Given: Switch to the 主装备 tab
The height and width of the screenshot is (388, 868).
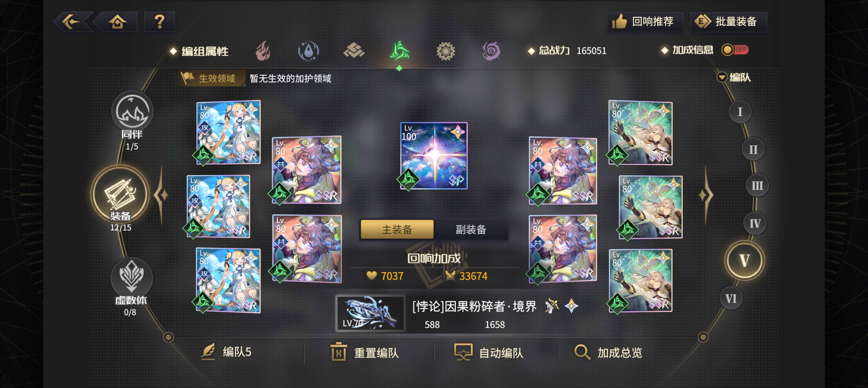Looking at the screenshot, I should (397, 229).
